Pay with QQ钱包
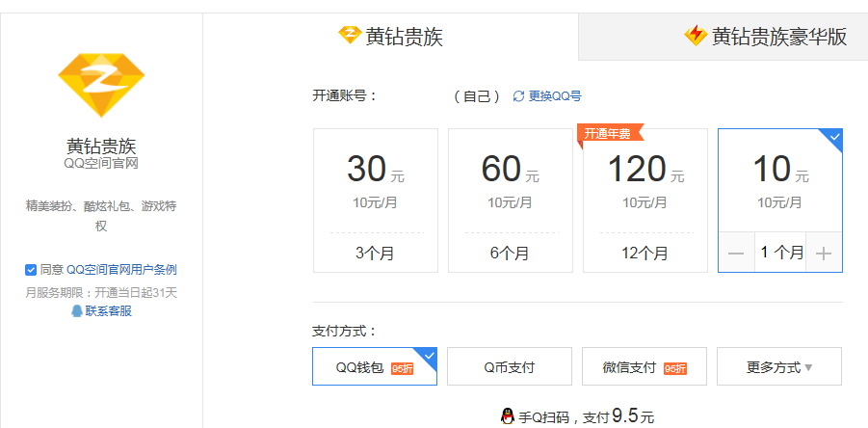Screen dimensions: 868x428 (375, 366)
